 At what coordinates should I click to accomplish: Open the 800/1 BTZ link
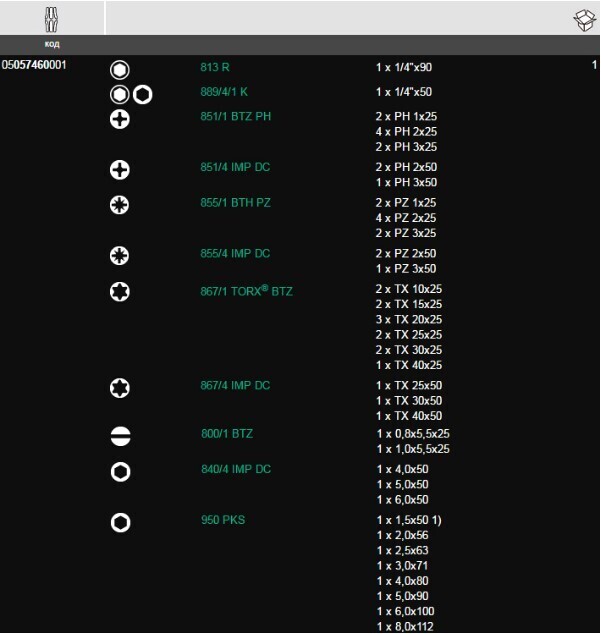click(227, 434)
